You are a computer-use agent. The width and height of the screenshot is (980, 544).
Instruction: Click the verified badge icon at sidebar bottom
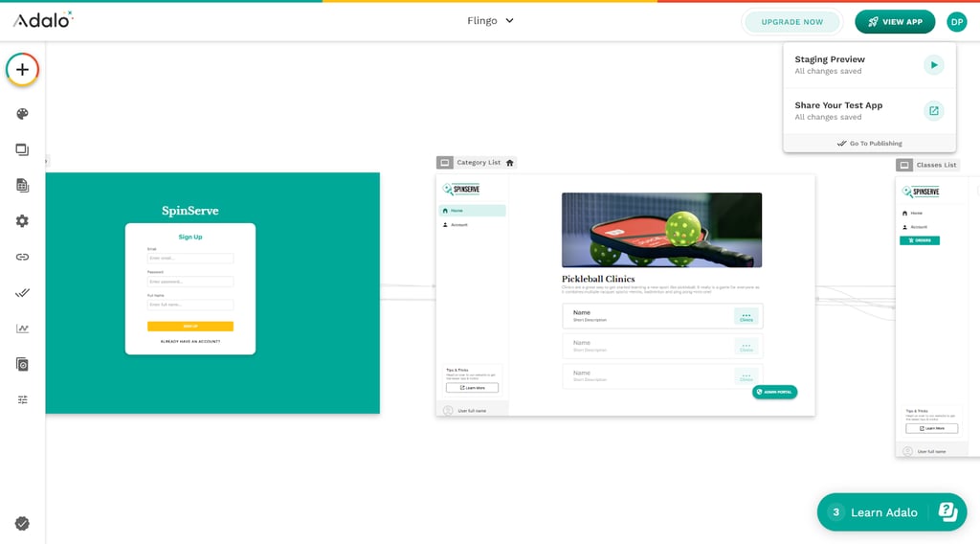tap(23, 523)
